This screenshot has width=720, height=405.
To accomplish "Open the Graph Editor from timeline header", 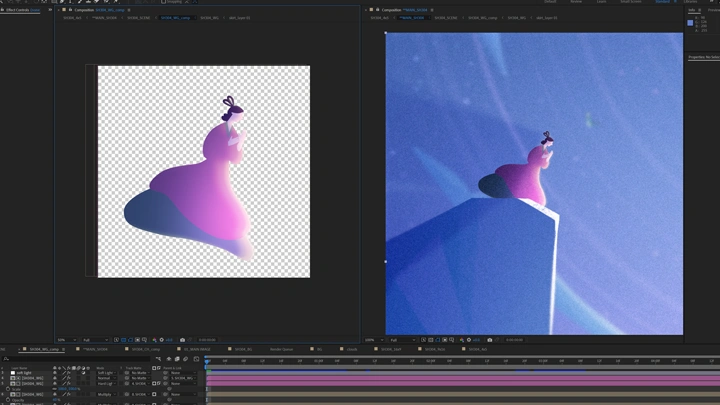I will [194, 358].
